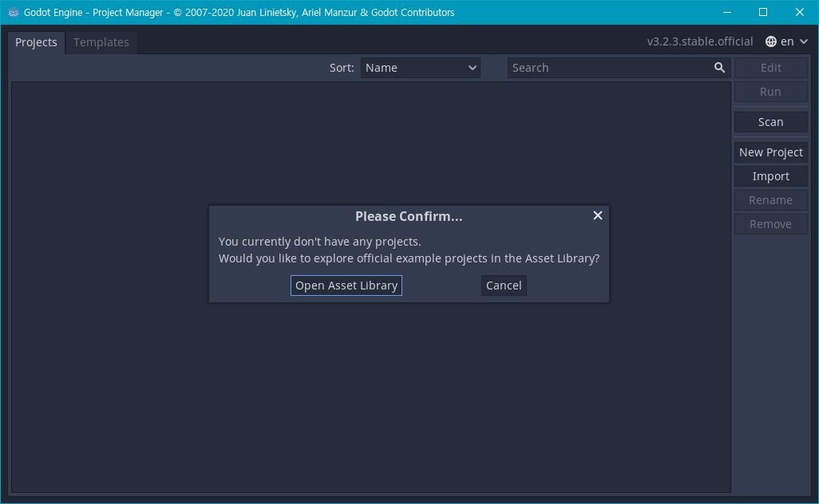Click the v3.2.3.stable.official version label
This screenshot has width=819, height=504.
coord(700,41)
